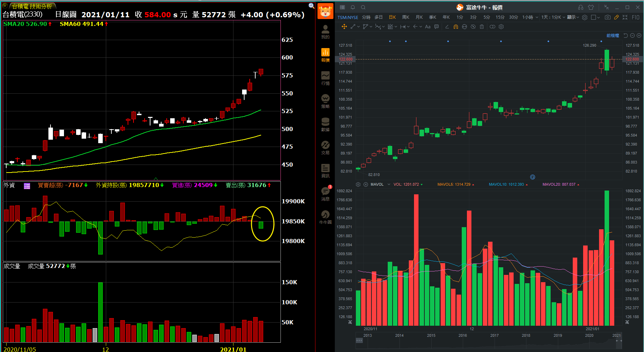Select the measurement ruler chart tool
This screenshot has width=644, height=352.
390,27
